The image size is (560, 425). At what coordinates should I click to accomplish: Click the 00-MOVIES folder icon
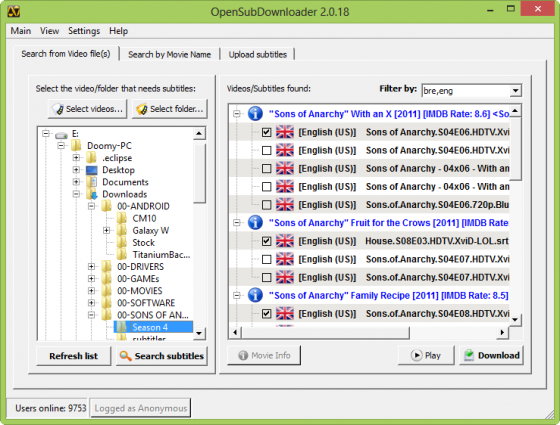click(106, 291)
